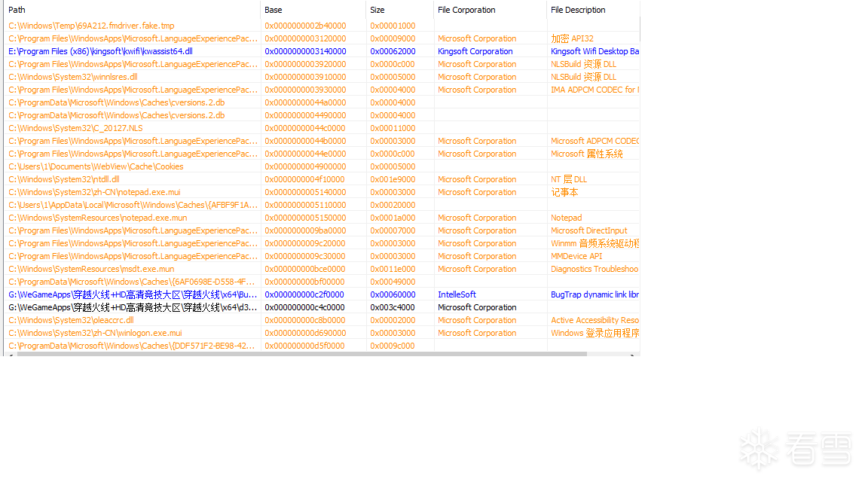Click the Active Accessibility Reso description cell
868x488 pixels.
[x=595, y=320]
